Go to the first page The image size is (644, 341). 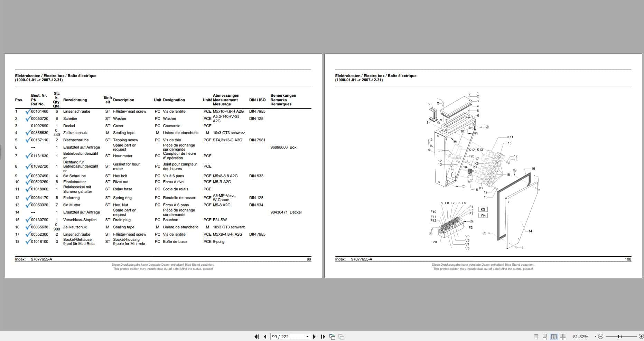pos(257,337)
